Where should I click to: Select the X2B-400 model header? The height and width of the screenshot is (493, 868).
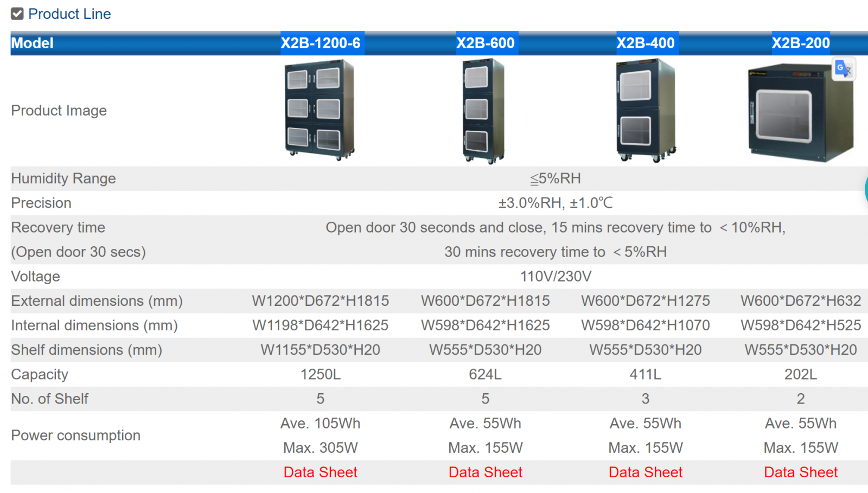coord(645,43)
